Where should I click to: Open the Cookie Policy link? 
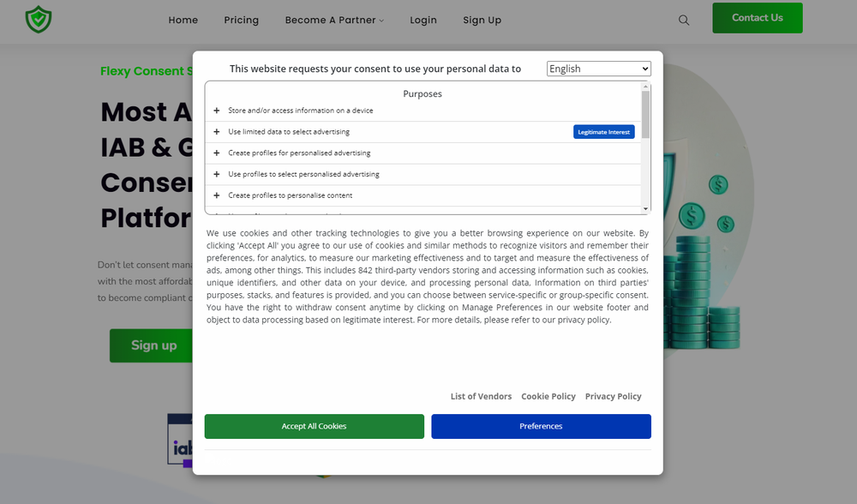point(548,396)
